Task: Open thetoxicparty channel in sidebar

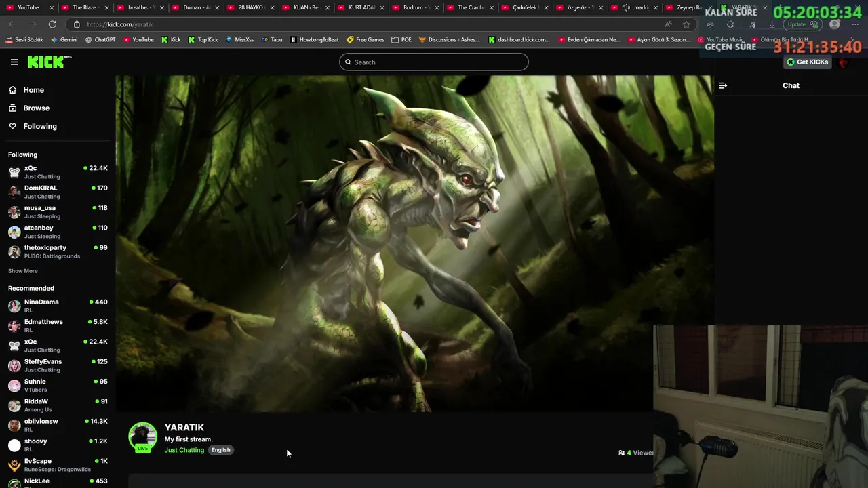Action: pyautogui.click(x=58, y=251)
